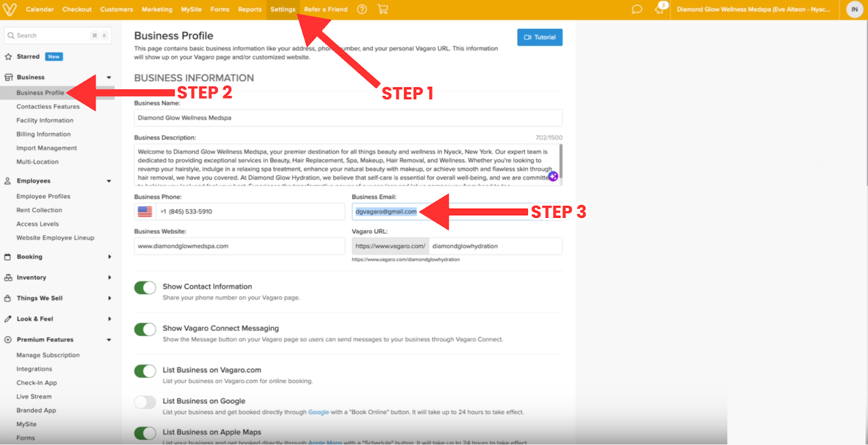The image size is (868, 445).
Task: Follow the Google link in listing description
Action: [318, 412]
